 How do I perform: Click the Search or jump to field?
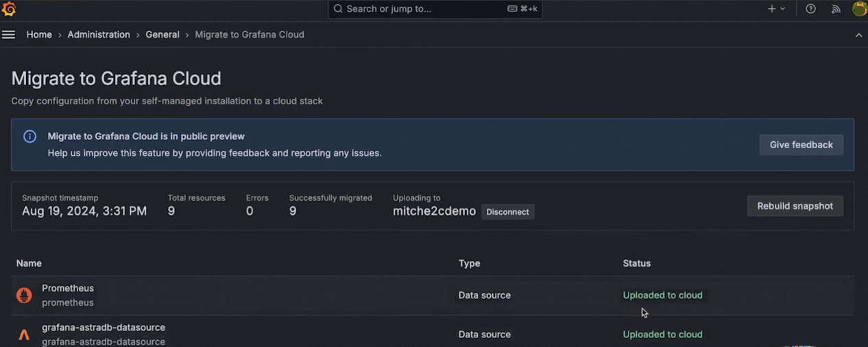coord(435,9)
